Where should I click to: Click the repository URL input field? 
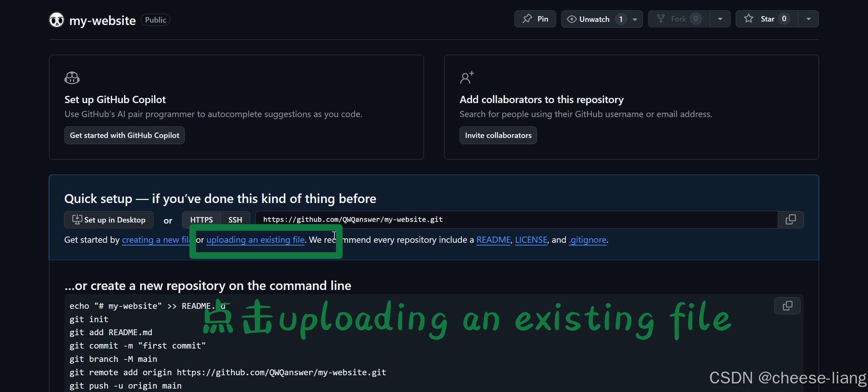tap(517, 219)
